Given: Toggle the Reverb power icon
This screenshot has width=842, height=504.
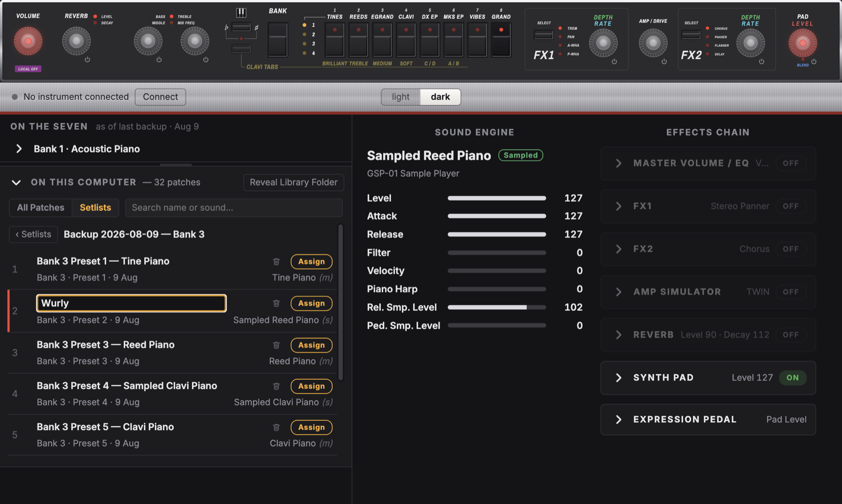Looking at the screenshot, I should click(87, 60).
